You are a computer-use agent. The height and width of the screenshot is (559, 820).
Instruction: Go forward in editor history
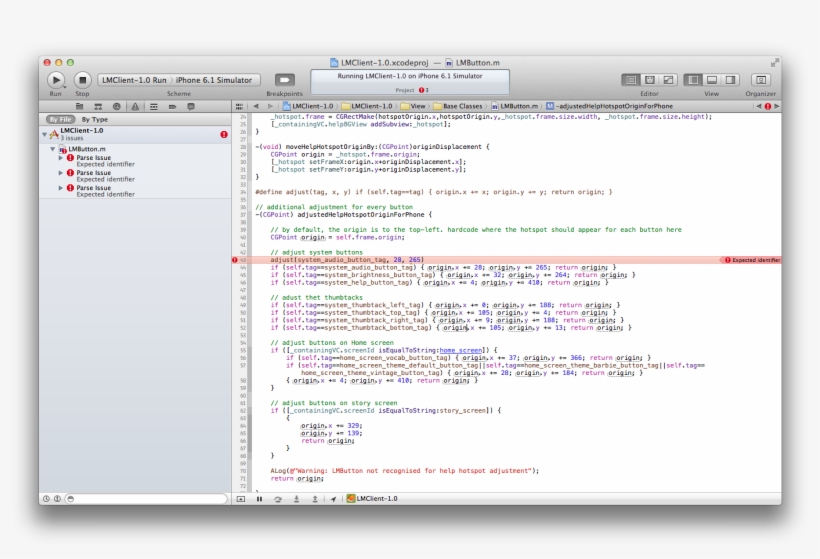coord(270,106)
